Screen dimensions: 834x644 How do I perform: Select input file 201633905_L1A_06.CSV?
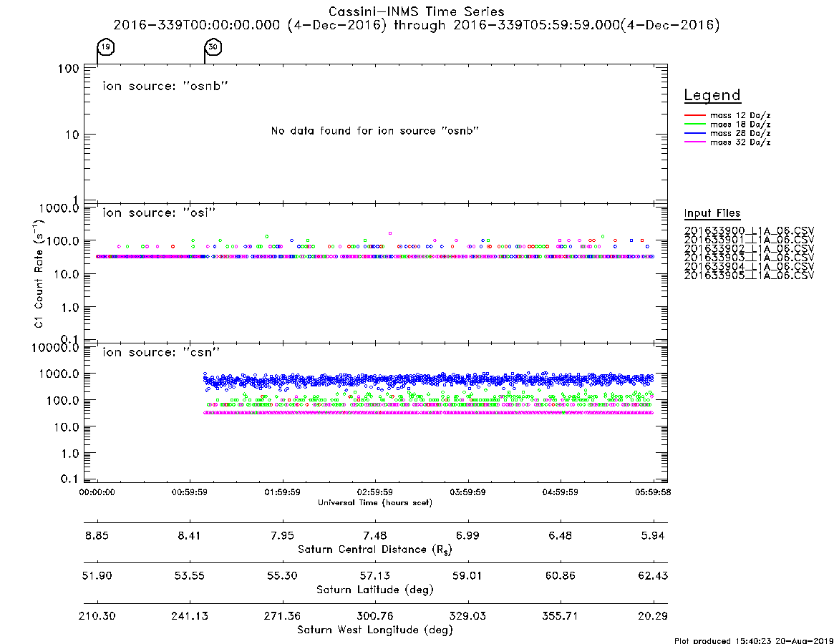tap(749, 275)
